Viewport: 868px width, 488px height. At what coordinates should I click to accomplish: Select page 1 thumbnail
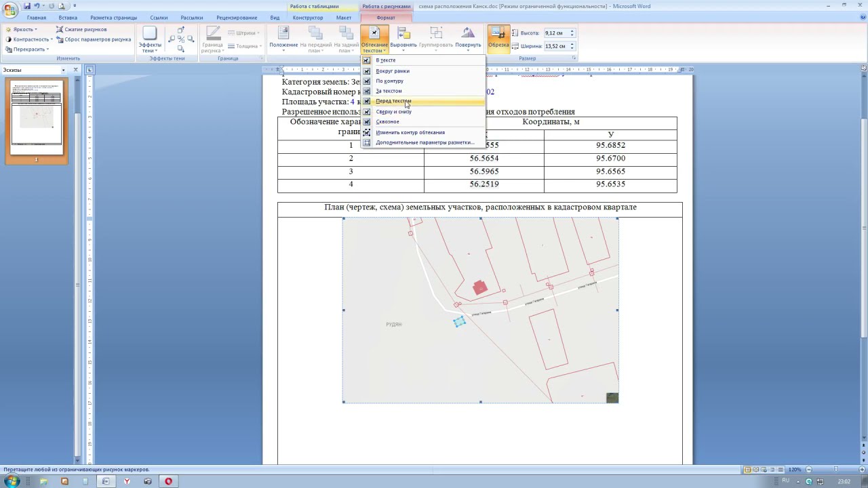click(x=37, y=117)
